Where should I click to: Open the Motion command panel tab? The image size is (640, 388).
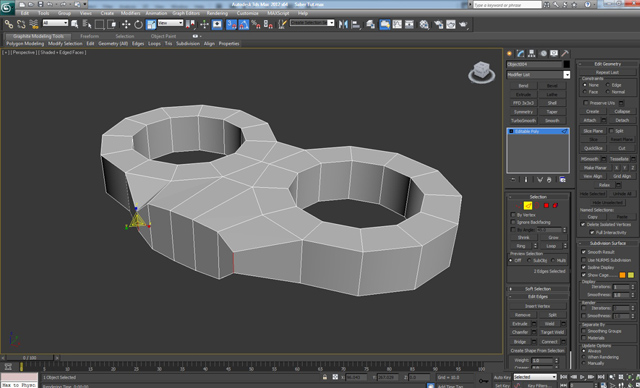[543, 53]
